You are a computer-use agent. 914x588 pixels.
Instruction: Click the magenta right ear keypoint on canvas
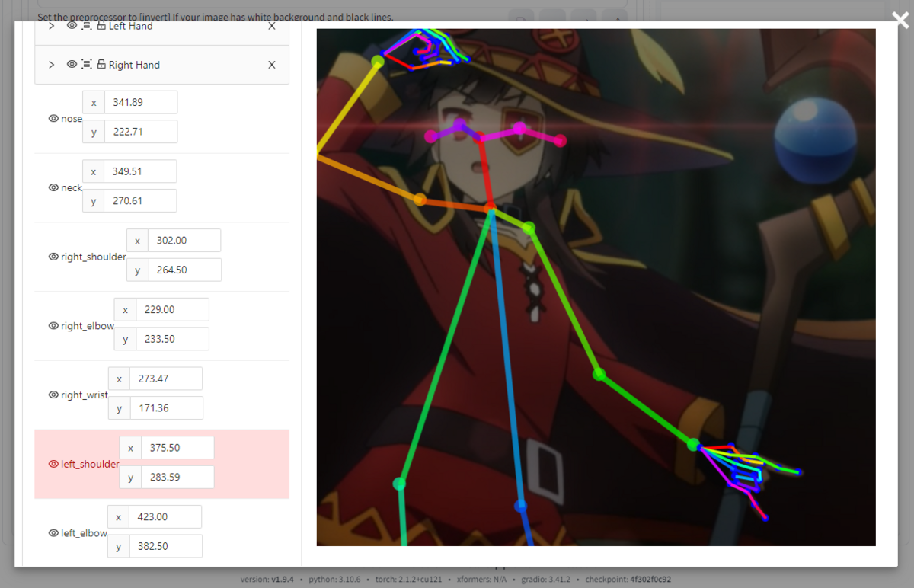[x=430, y=136]
